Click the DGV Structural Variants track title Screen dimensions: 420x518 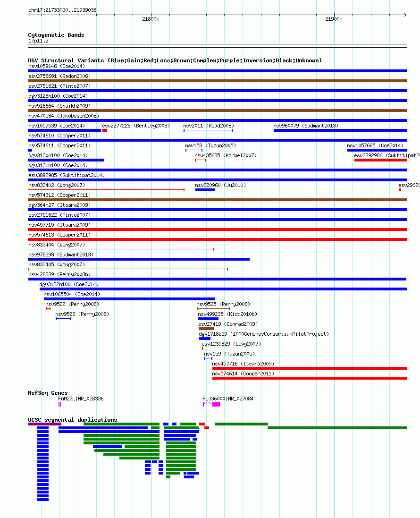[x=175, y=60]
